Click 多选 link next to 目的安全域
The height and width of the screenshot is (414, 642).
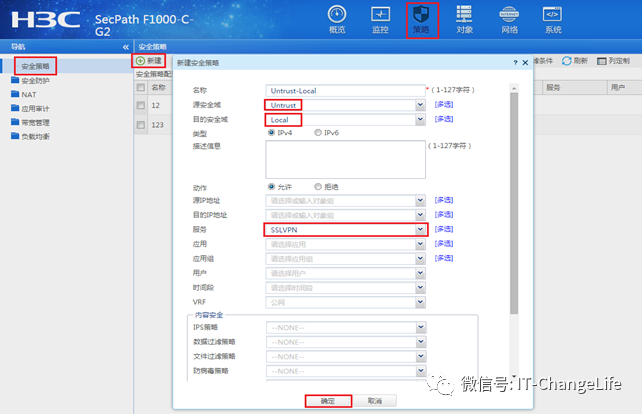[x=444, y=119]
